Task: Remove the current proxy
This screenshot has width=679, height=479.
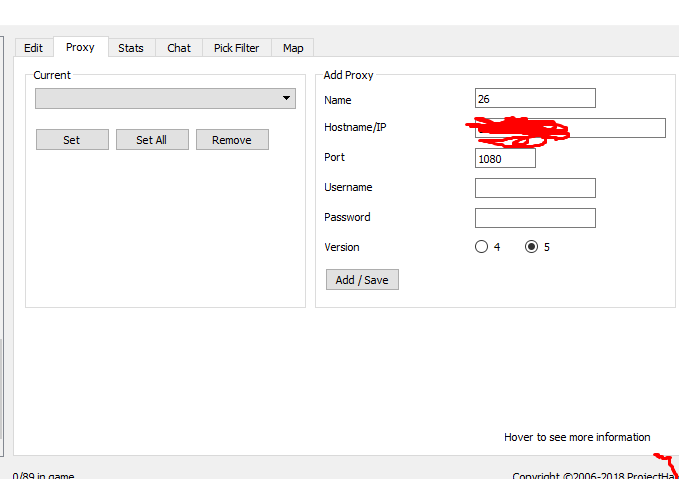Action: (232, 140)
